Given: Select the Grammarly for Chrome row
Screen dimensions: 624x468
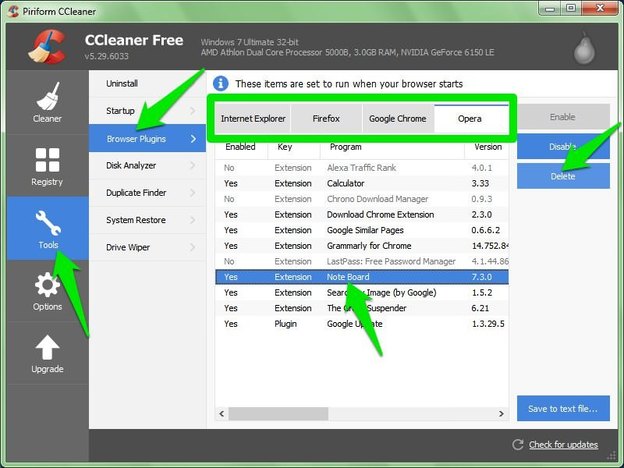Looking at the screenshot, I should [364, 245].
